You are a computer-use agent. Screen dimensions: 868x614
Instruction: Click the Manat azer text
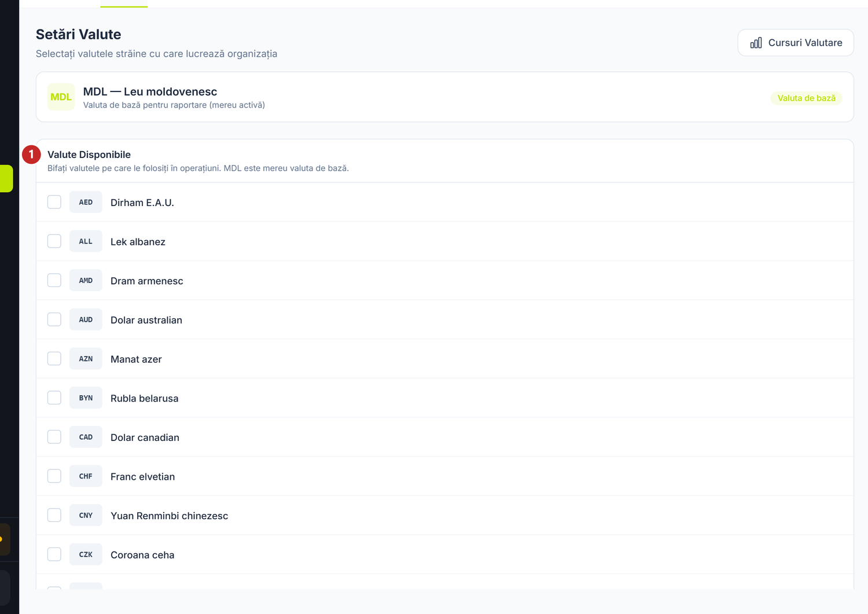coord(136,359)
